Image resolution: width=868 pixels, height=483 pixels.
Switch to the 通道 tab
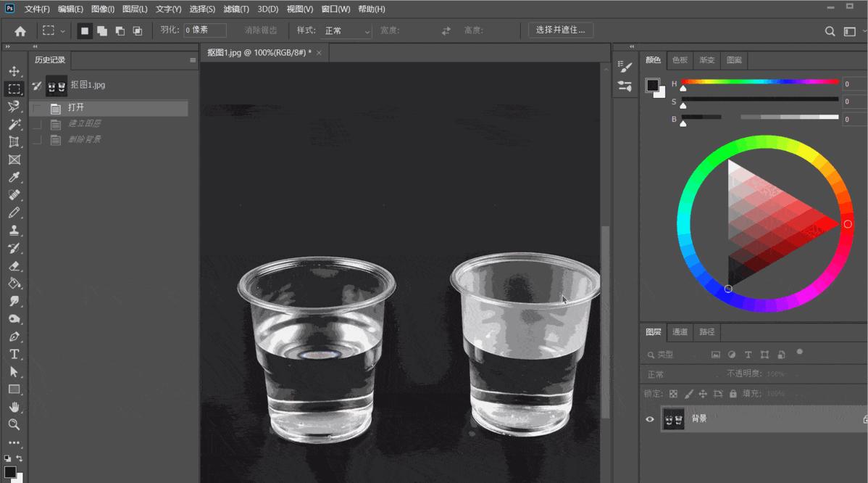(x=680, y=331)
